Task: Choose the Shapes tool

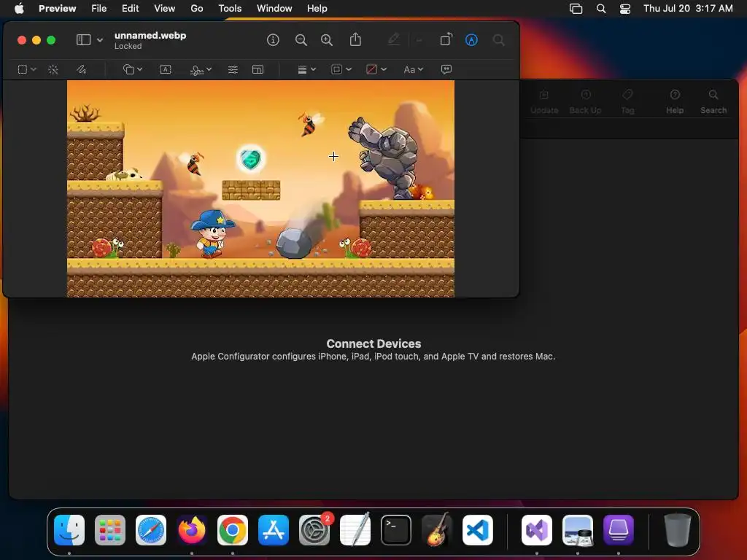Action: pos(128,69)
